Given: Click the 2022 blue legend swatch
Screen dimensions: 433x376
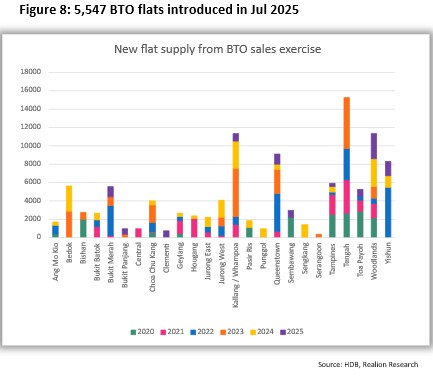Looking at the screenshot, I should pyautogui.click(x=193, y=332).
